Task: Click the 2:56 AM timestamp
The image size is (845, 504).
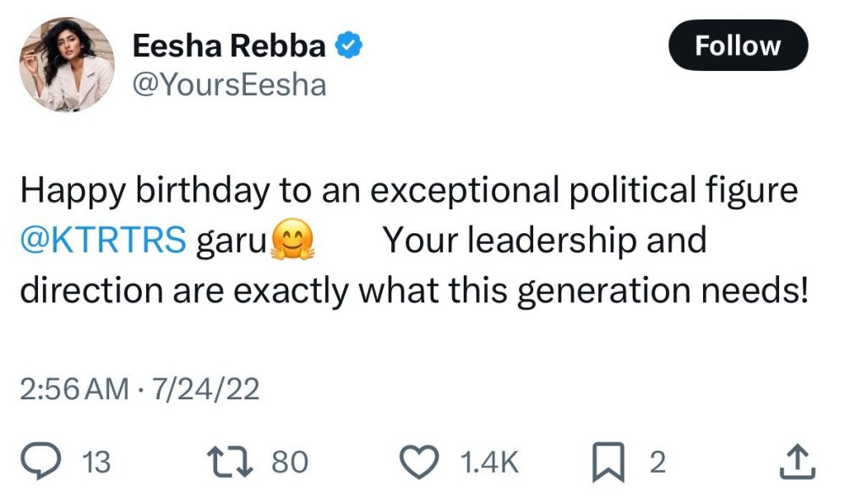Action: 73,389
